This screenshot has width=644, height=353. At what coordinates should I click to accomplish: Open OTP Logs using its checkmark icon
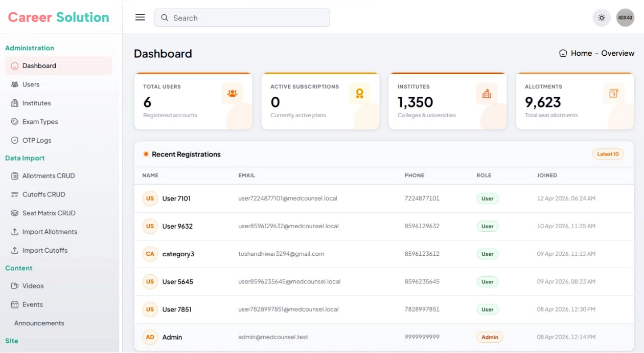tap(14, 140)
